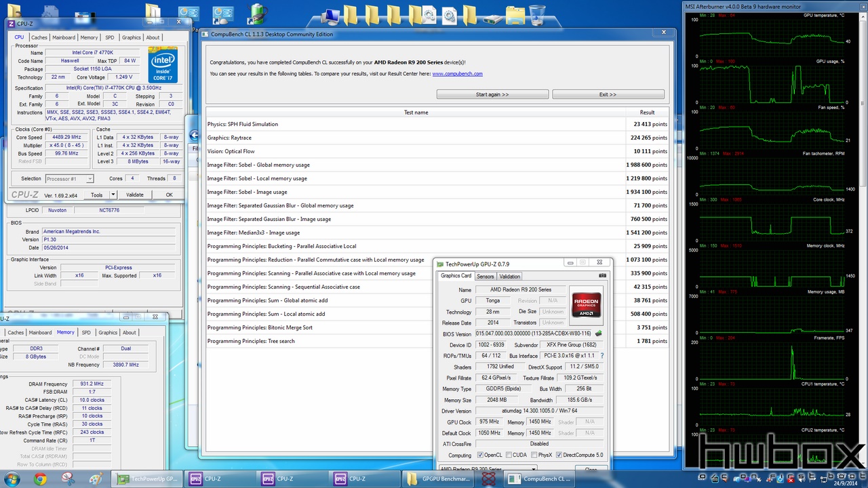Open the www.compubench.com link
This screenshot has width=868, height=488.
click(457, 73)
